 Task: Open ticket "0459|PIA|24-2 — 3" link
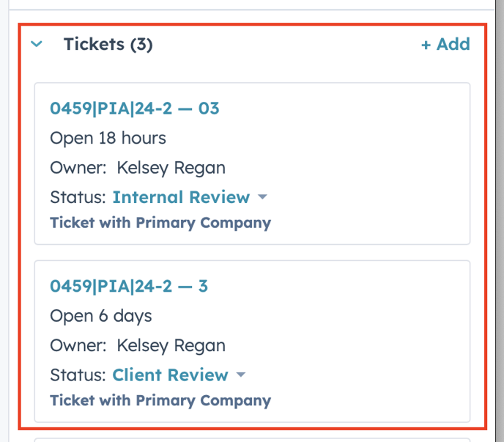pos(129,286)
